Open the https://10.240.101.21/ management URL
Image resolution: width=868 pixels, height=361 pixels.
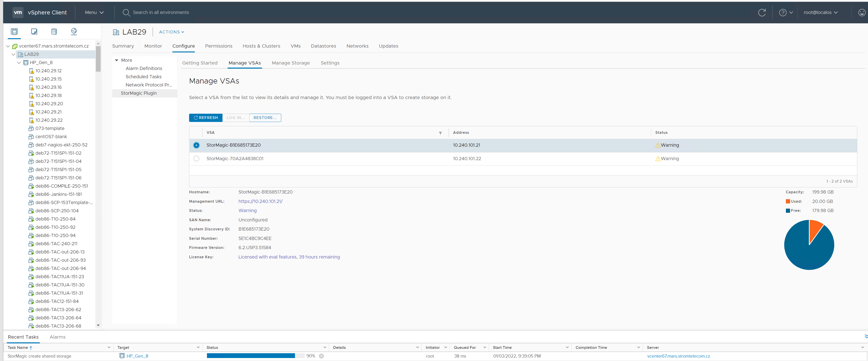coord(260,202)
